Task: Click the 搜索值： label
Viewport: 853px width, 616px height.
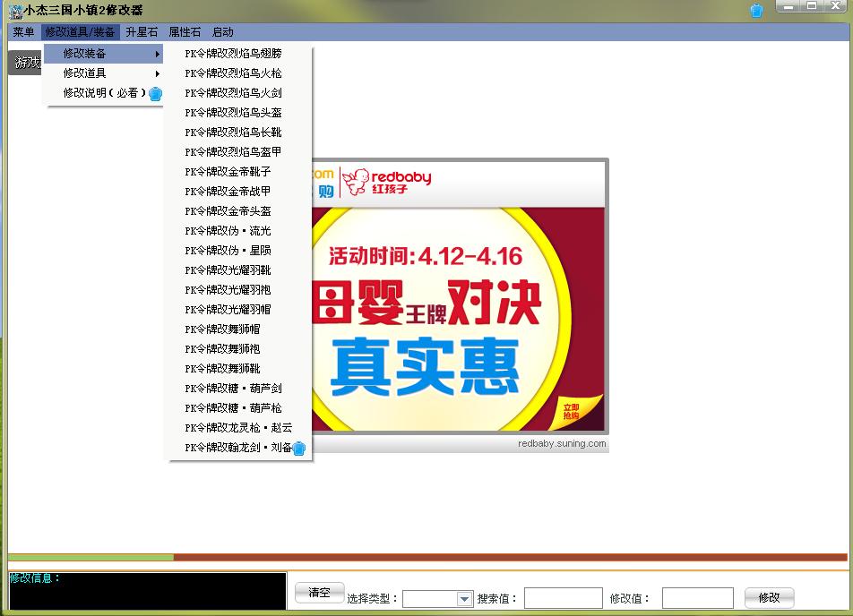Action: click(497, 599)
